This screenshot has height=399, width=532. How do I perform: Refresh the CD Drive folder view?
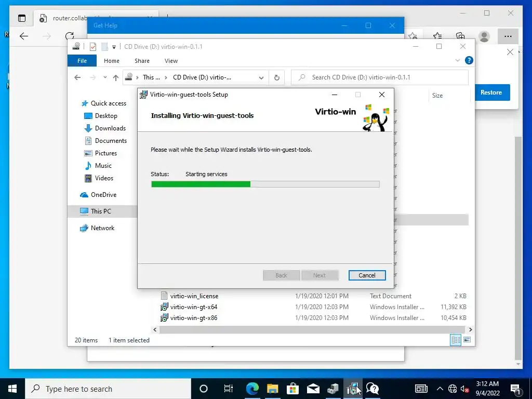coord(277,78)
